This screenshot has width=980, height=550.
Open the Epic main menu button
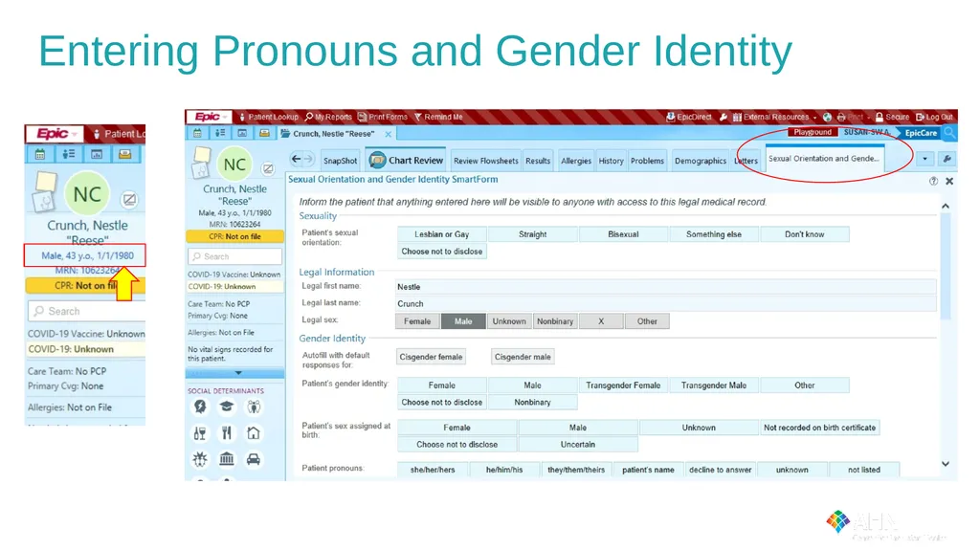[x=209, y=117]
